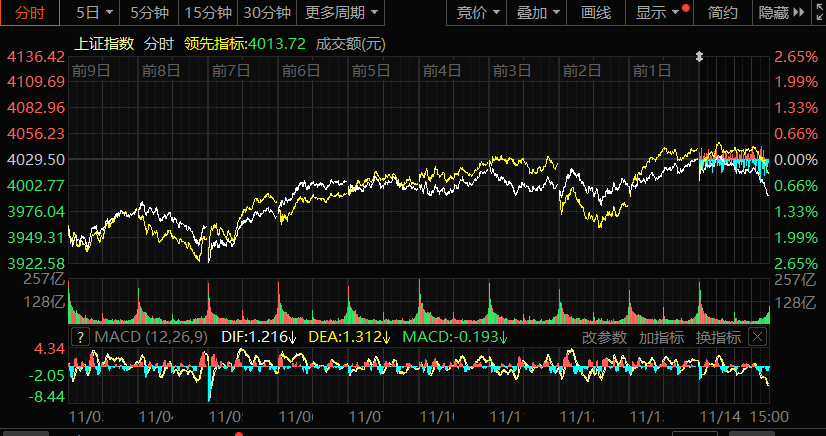Image resolution: width=826 pixels, height=436 pixels.
Task: Click 改参数 to edit MACD parameters
Action: pos(605,337)
